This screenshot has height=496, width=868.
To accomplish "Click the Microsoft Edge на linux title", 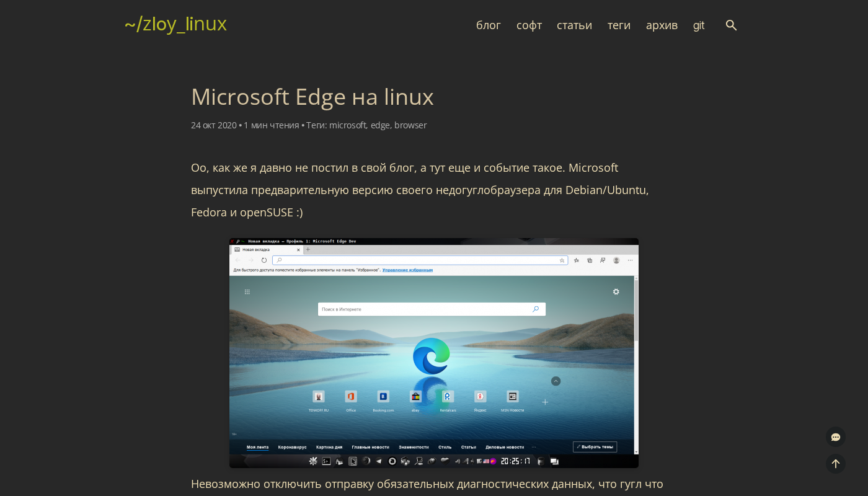I will click(312, 97).
